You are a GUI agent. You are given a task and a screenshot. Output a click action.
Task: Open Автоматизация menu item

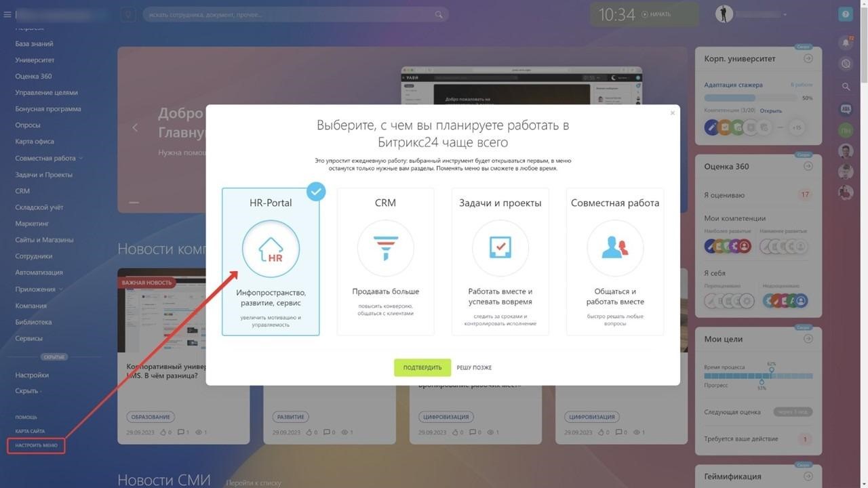pyautogui.click(x=39, y=272)
